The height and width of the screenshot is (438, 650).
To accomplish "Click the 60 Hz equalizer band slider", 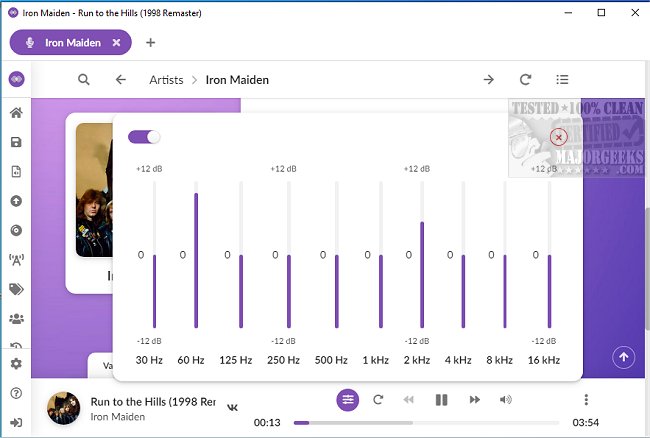I will coord(196,255).
